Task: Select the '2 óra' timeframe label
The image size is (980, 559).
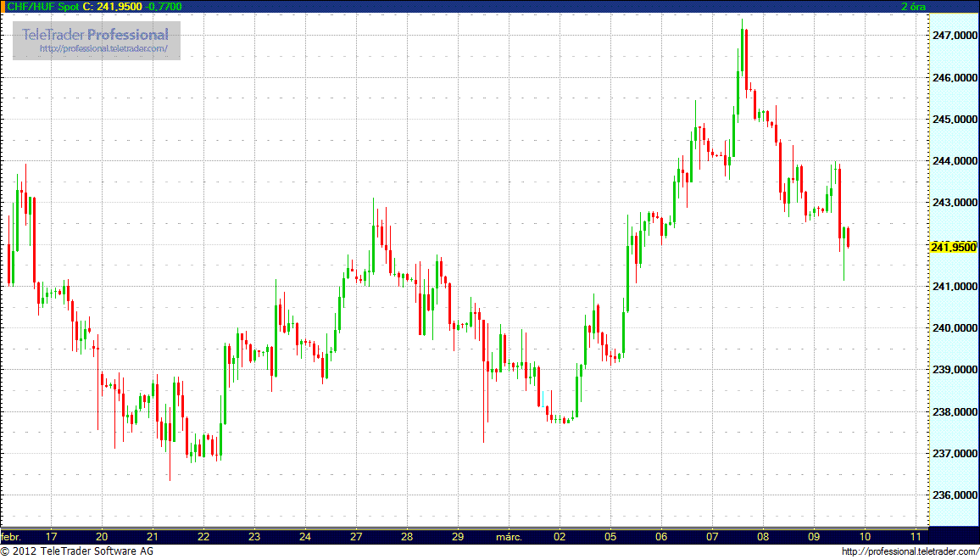Action: click(913, 6)
